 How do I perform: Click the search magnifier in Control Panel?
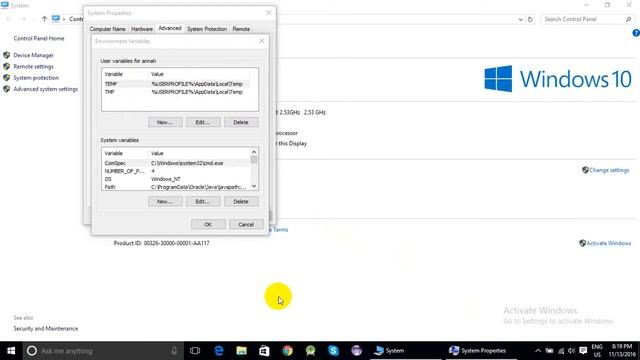click(x=628, y=19)
